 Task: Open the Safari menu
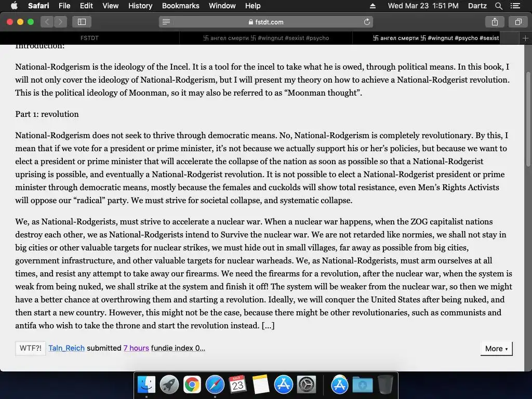(x=38, y=6)
